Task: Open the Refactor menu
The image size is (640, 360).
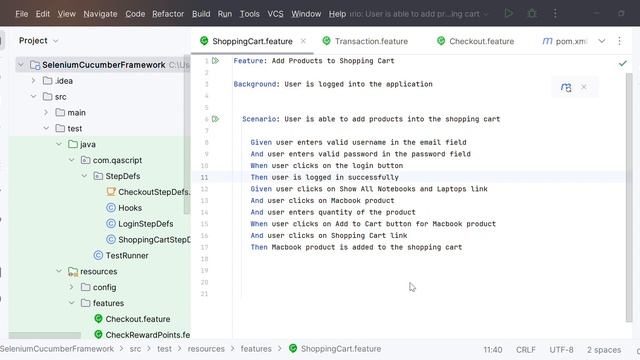Action: [x=168, y=14]
